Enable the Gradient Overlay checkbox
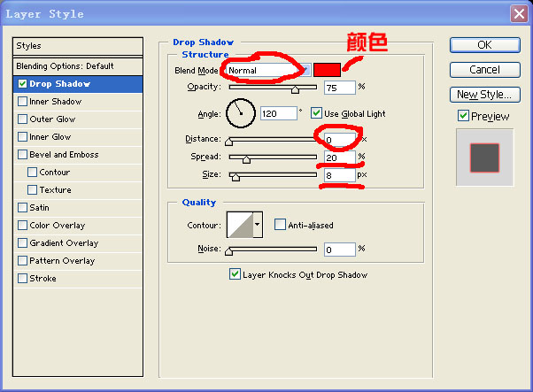533x392 pixels. tap(22, 242)
